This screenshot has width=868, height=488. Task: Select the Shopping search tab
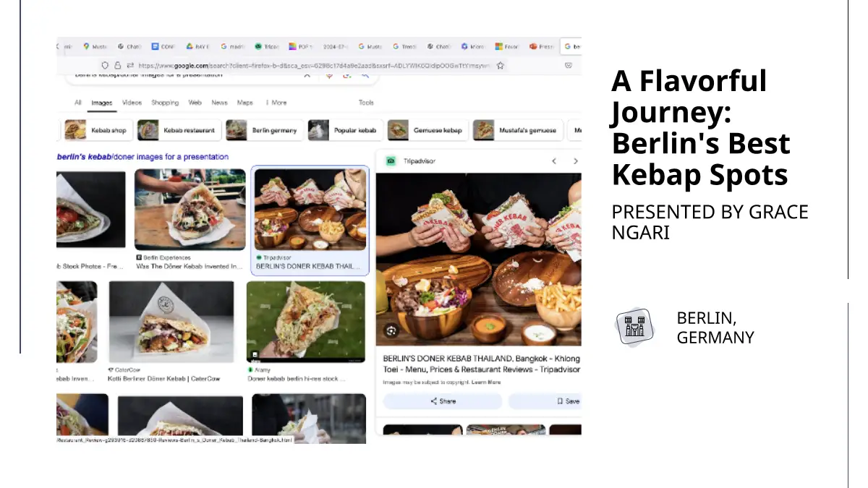coord(165,103)
